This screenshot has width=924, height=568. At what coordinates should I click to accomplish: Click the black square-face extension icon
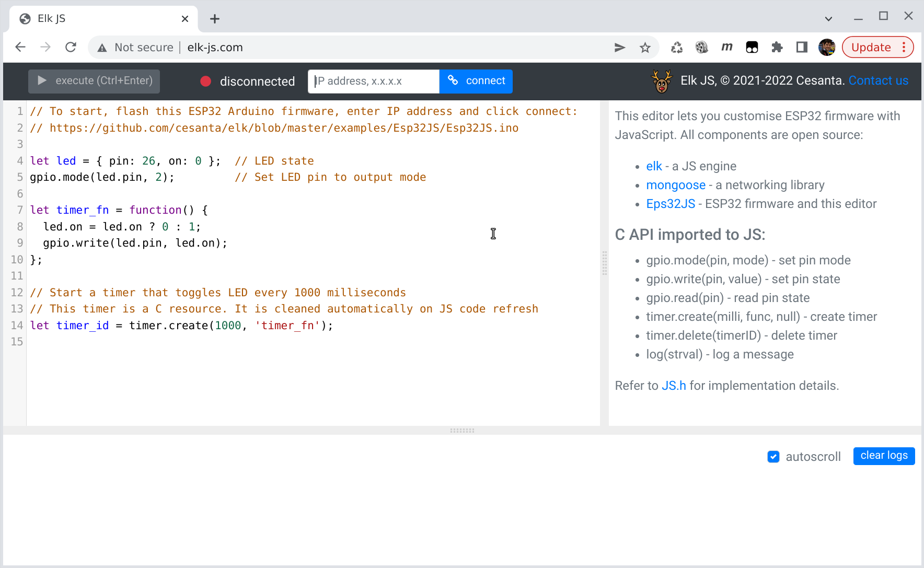[x=752, y=48]
